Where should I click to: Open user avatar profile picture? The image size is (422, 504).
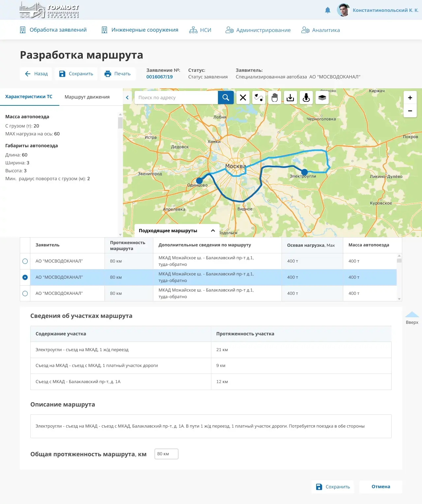point(343,10)
